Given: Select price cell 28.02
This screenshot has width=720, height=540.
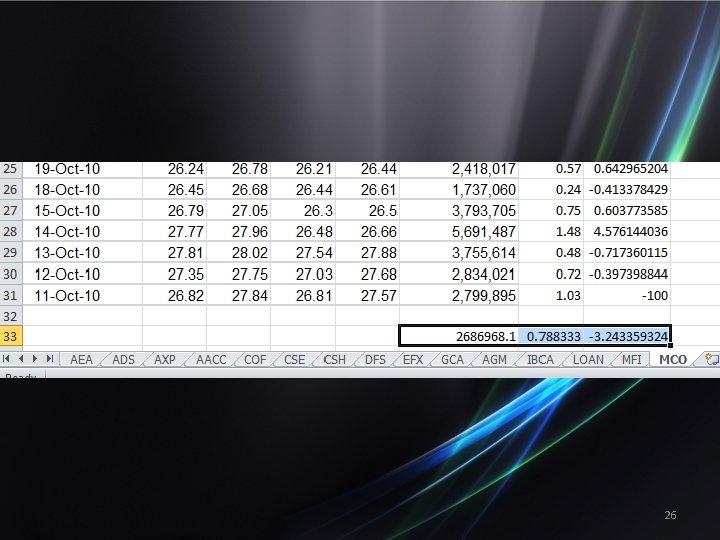Looking at the screenshot, I should [239, 253].
